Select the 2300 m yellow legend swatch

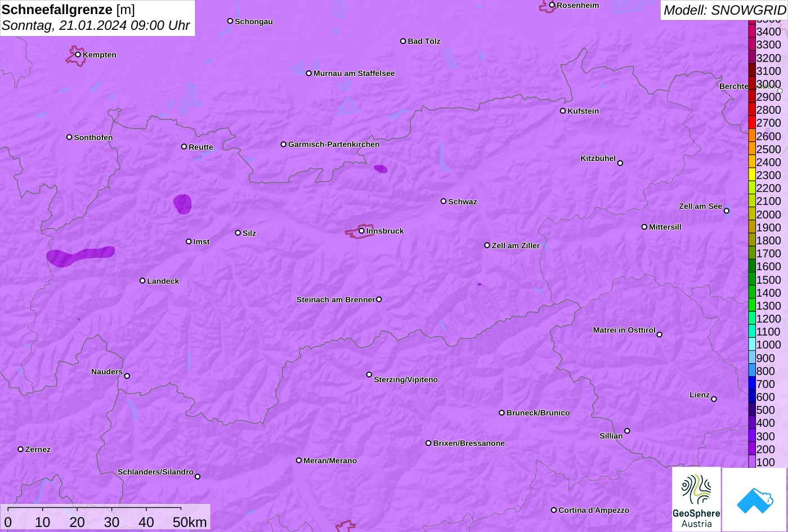[751, 175]
